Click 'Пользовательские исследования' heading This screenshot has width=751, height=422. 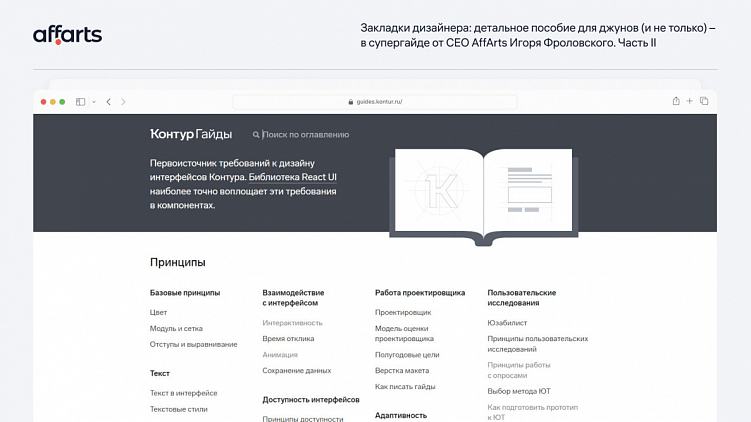pyautogui.click(x=522, y=298)
